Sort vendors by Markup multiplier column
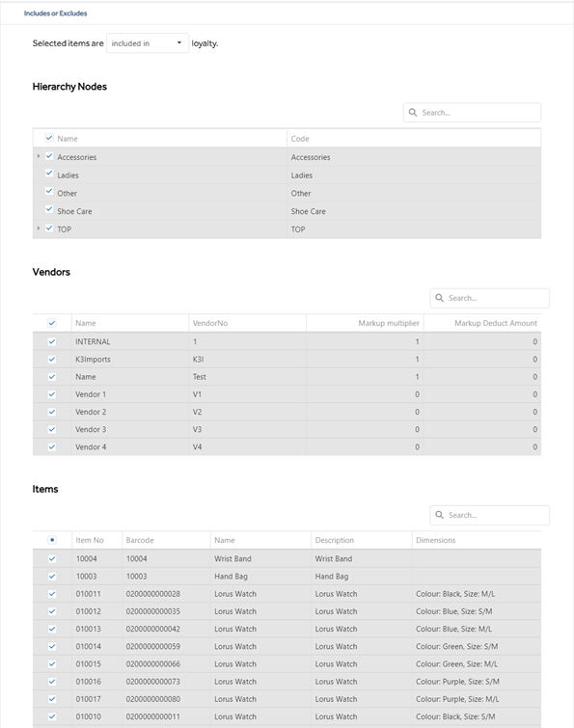Viewport: 574px width, 728px height. [x=389, y=323]
